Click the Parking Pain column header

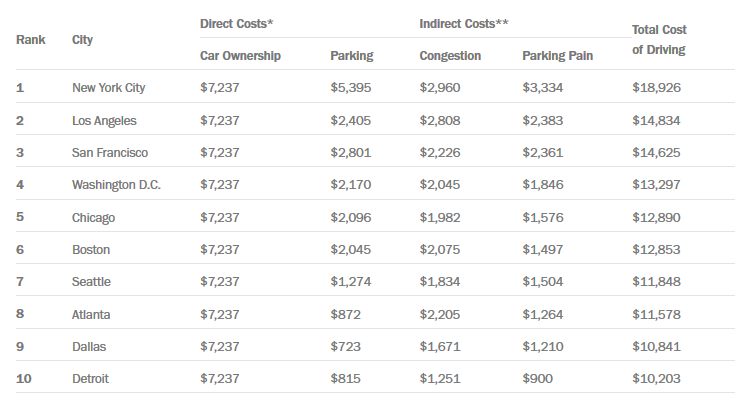click(x=557, y=56)
